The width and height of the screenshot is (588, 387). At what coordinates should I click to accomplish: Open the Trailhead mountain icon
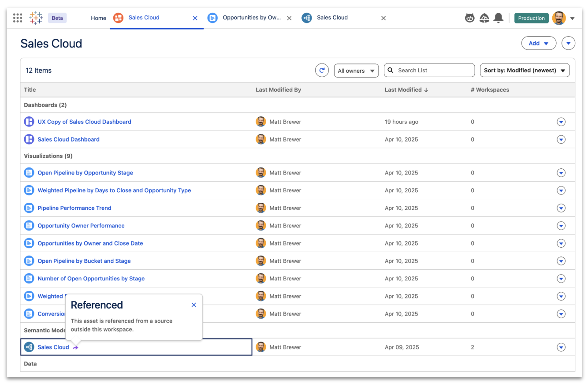point(484,18)
